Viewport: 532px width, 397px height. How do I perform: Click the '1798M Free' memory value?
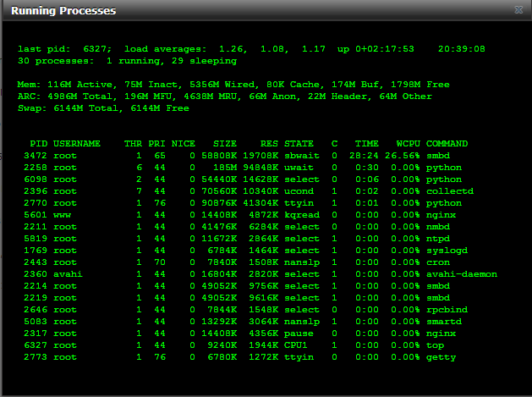(420, 85)
